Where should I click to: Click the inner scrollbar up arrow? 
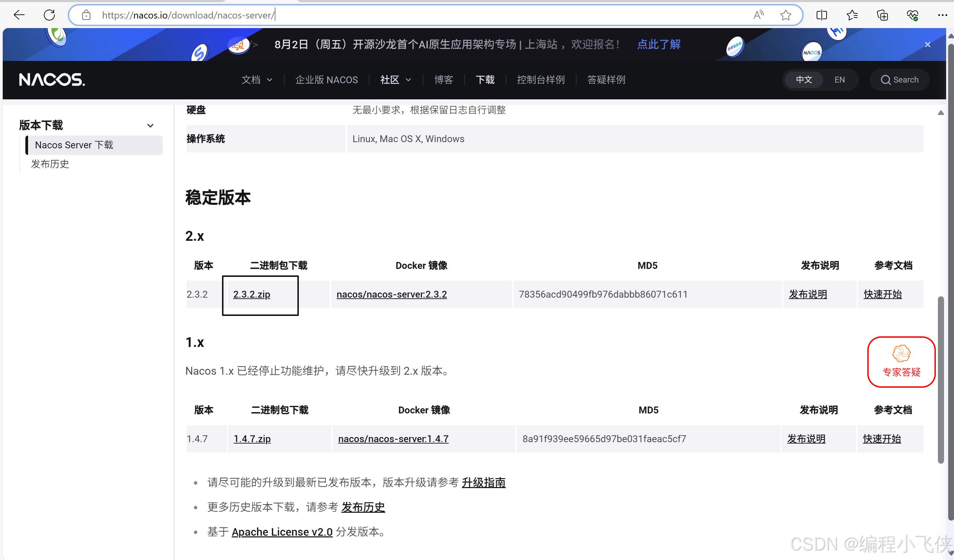(940, 113)
